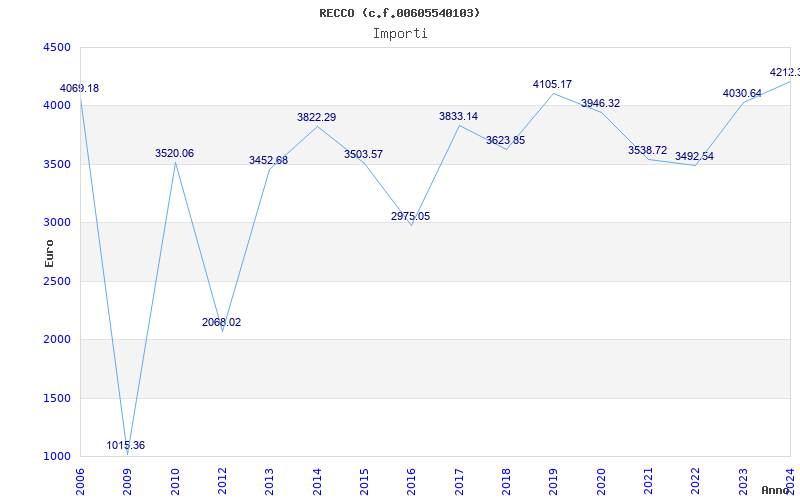Click the Importi subtitle
Image resolution: width=800 pixels, height=500 pixels.
(400, 34)
